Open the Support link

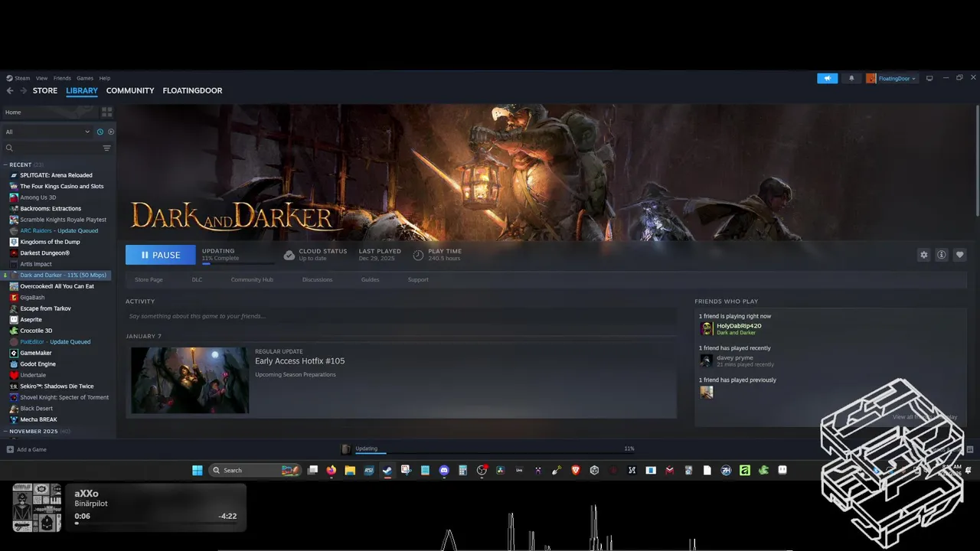coord(418,279)
